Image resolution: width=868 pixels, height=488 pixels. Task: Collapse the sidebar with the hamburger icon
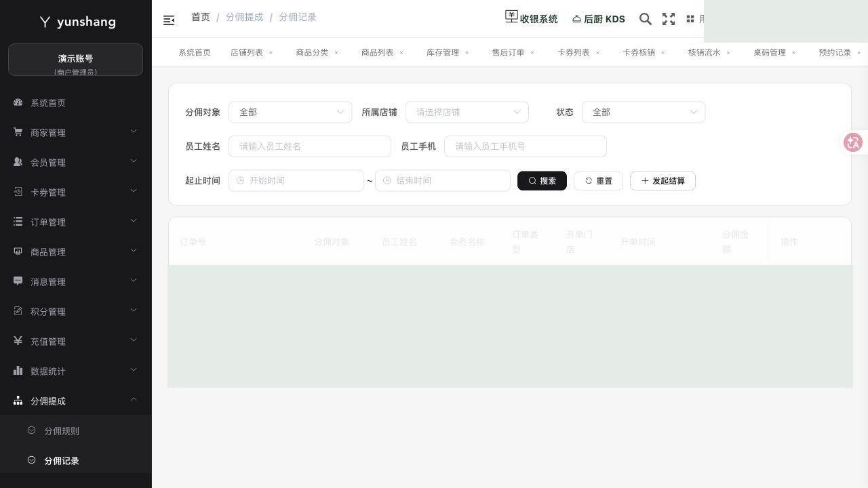point(169,20)
